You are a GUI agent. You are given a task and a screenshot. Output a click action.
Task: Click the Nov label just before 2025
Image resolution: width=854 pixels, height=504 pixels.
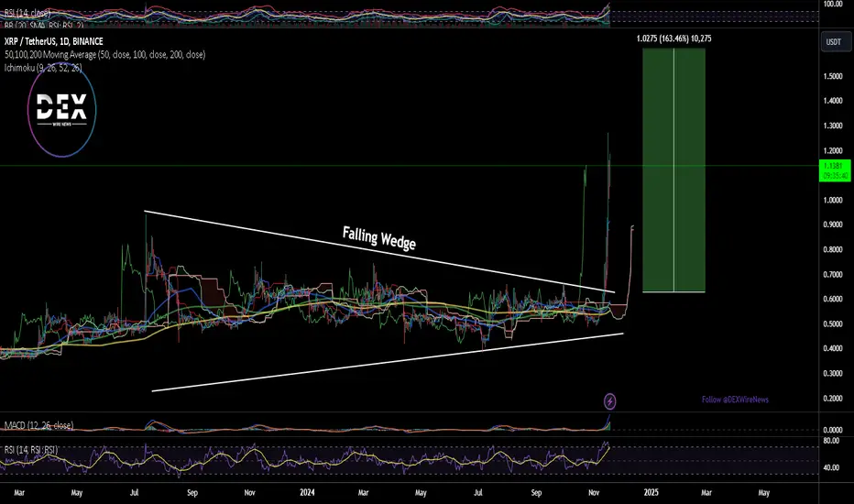(x=594, y=493)
